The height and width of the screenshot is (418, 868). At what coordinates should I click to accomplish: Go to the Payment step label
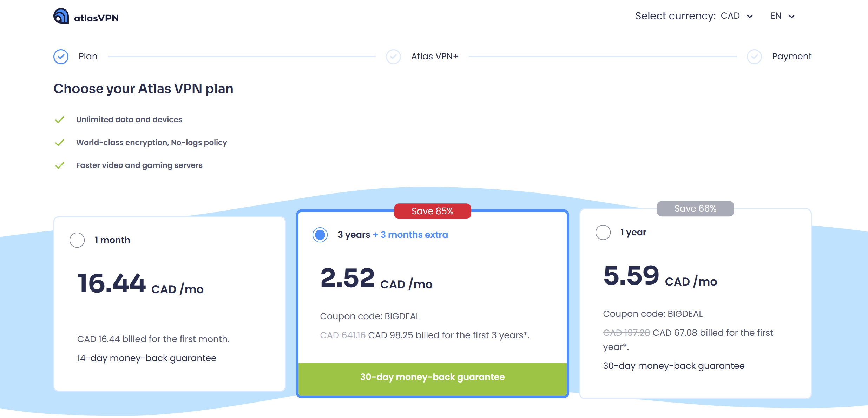[791, 57]
